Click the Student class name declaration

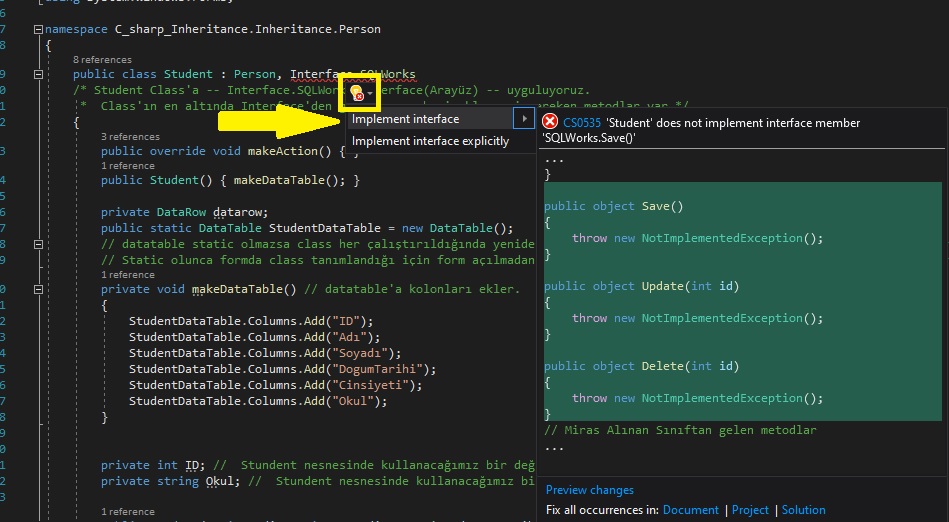tap(188, 74)
